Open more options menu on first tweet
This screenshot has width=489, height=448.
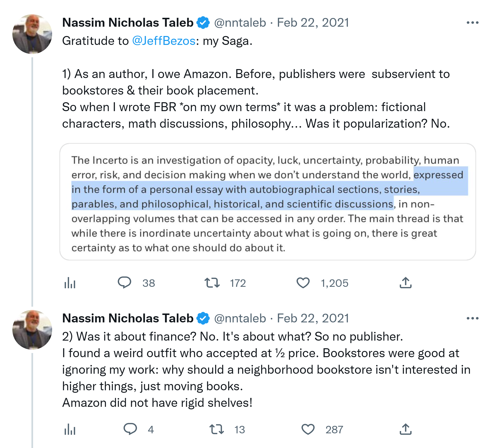(x=472, y=23)
